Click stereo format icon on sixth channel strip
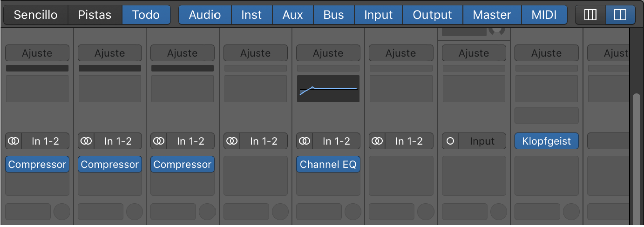 pyautogui.click(x=377, y=141)
